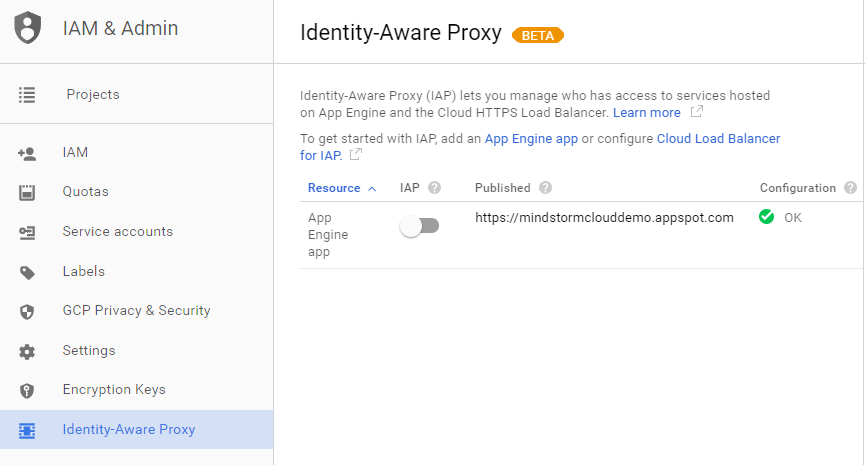Click the external link icon after 'for IAP'
This screenshot has height=465, width=865.
(x=356, y=154)
